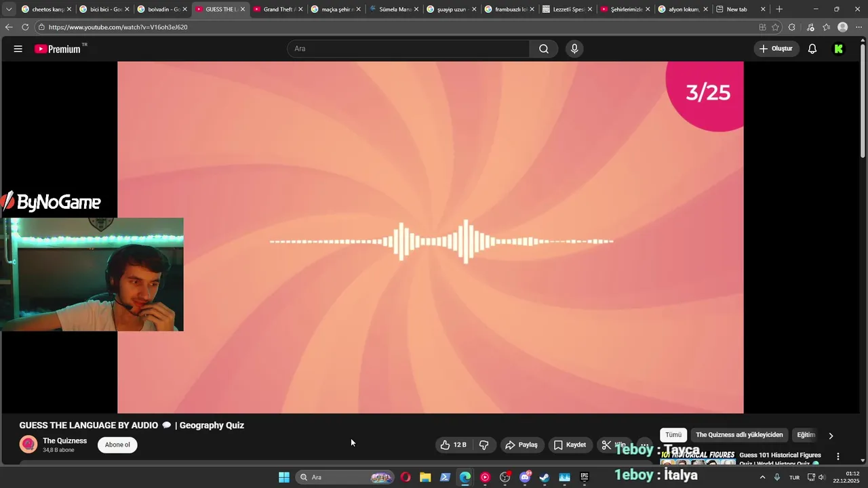The image size is (868, 488).
Task: Open Guess 101 Historical Figures video thumbnail
Action: tap(698, 459)
